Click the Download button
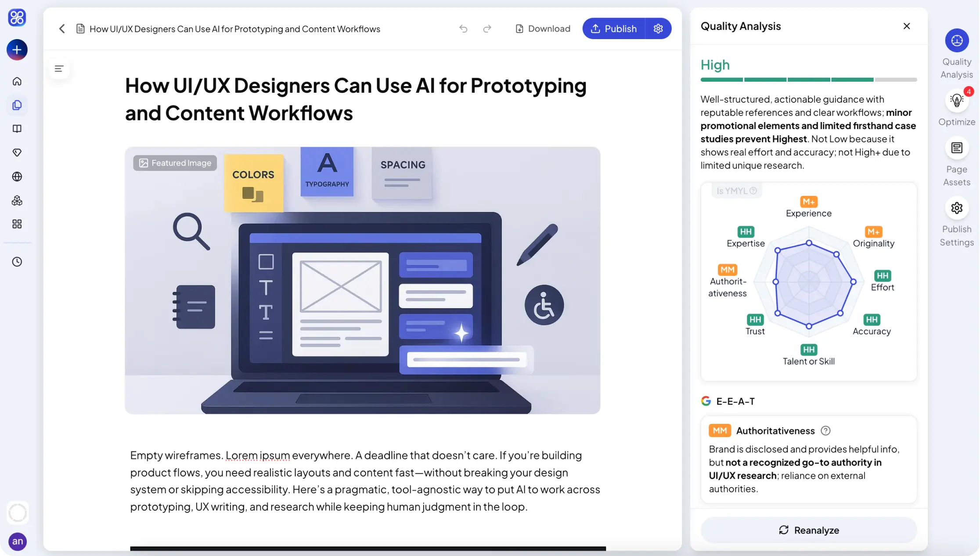 tap(543, 29)
